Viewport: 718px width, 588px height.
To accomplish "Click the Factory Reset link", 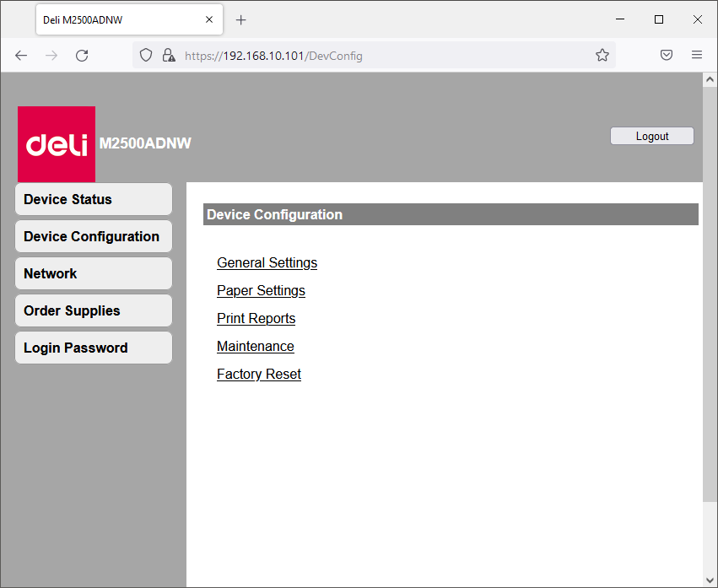I will (258, 374).
